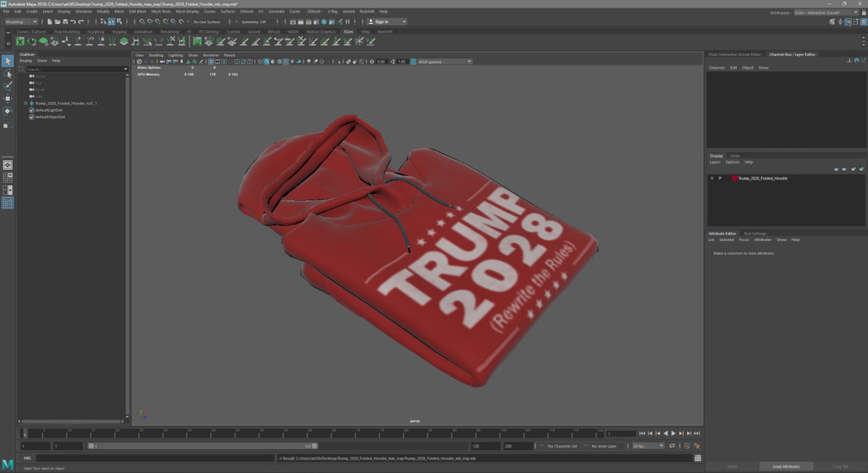This screenshot has height=473, width=868.
Task: Toggle viewport color management button
Action: tap(413, 62)
